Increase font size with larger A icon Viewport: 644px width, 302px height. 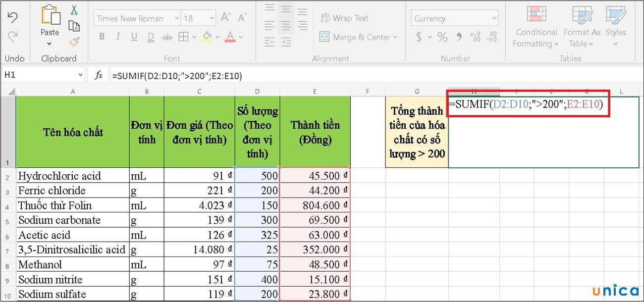coord(225,18)
